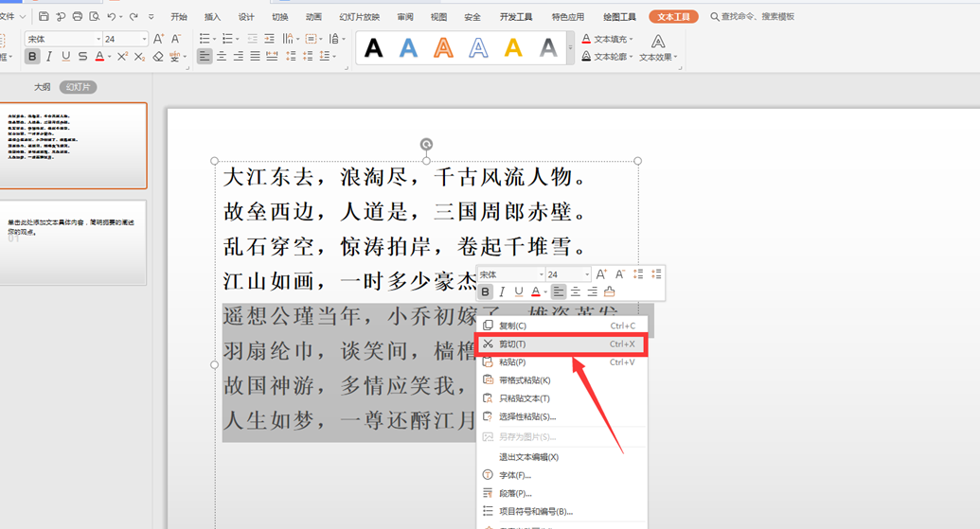
Task: Toggle Bold in the ribbon
Action: click(32, 57)
